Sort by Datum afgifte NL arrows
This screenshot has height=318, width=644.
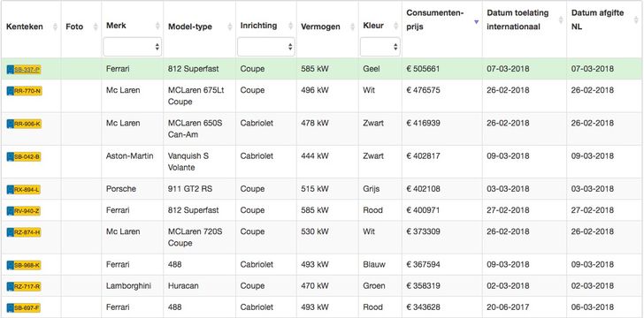[636, 19]
